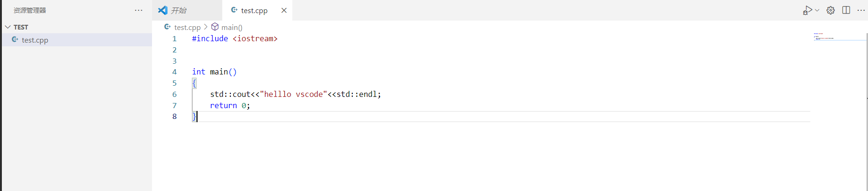The width and height of the screenshot is (868, 191).
Task: Activate the test.cpp editor tab
Action: click(x=254, y=10)
